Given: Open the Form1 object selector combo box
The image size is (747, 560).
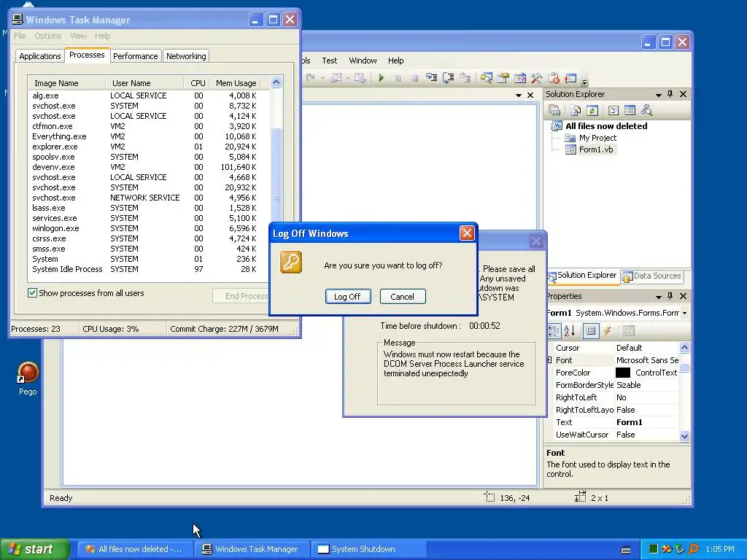Looking at the screenshot, I should pos(617,313).
